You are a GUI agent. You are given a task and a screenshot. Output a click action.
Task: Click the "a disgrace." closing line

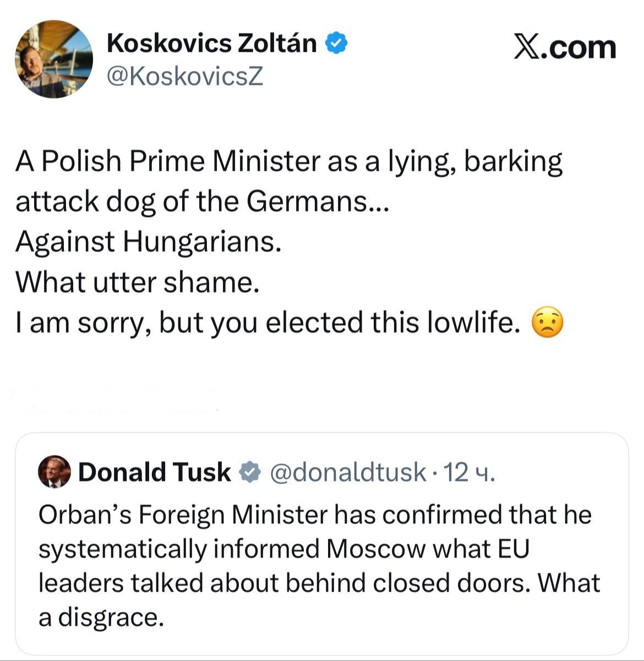coord(101,617)
